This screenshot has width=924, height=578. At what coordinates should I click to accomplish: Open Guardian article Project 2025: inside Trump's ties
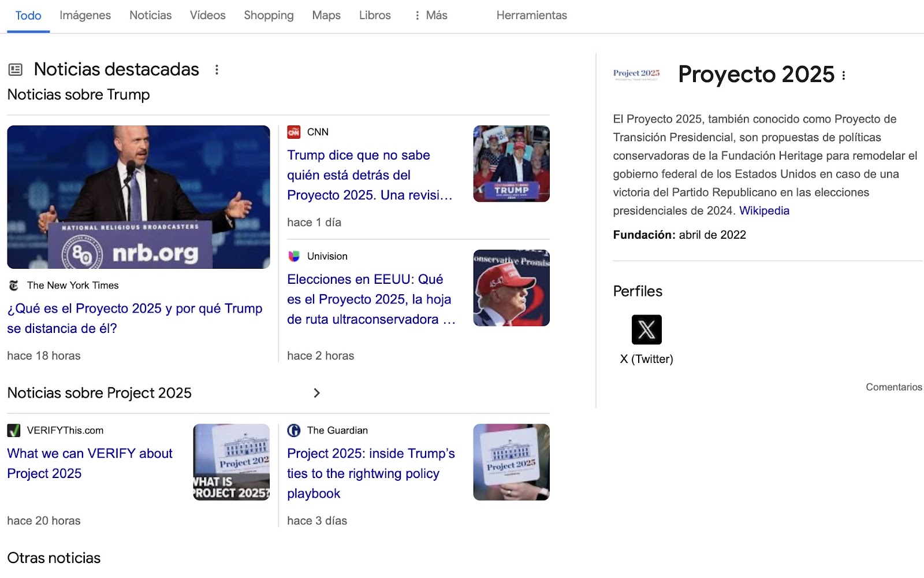click(371, 473)
